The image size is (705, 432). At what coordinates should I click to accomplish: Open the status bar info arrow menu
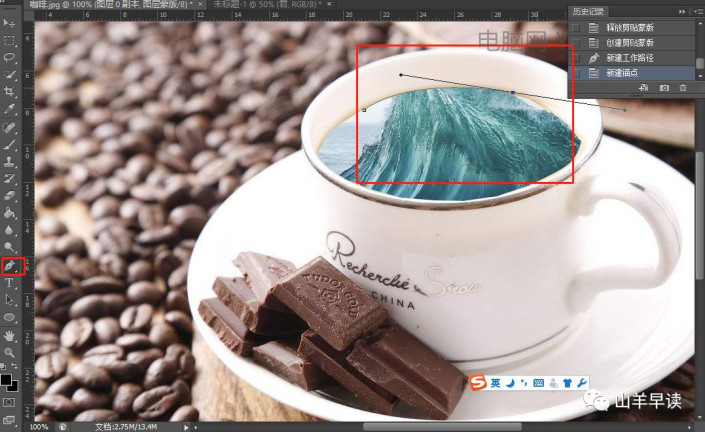pyautogui.click(x=186, y=427)
